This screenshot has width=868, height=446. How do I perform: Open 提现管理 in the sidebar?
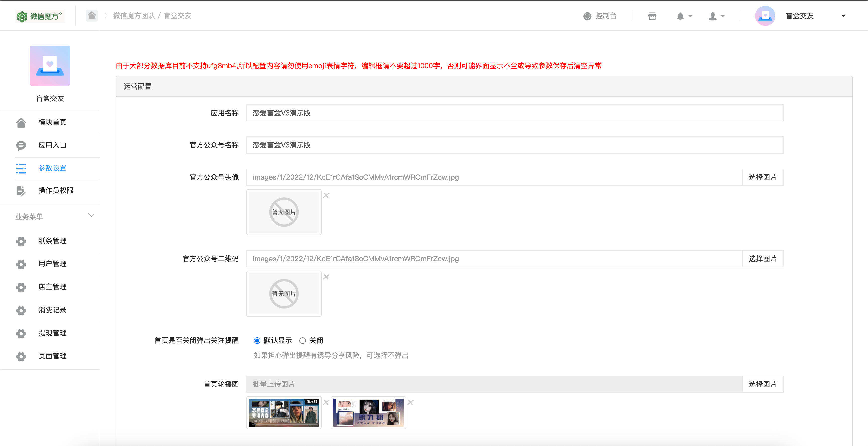52,333
